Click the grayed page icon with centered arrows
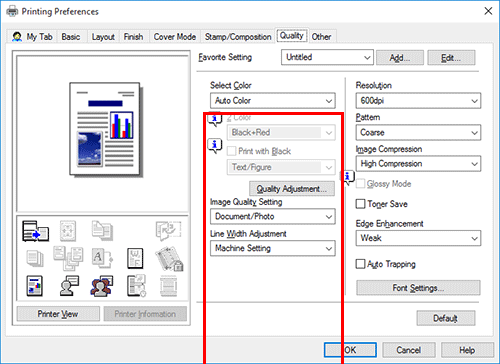500x364 pixels. click(x=68, y=231)
